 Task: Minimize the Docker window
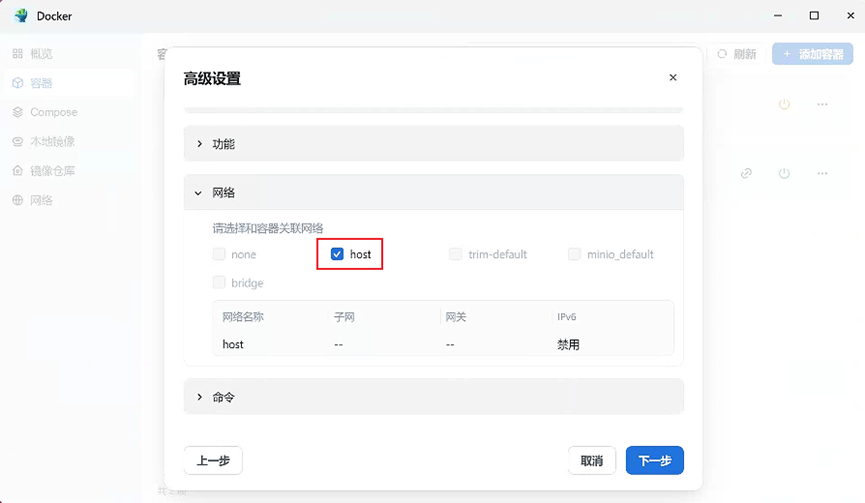click(x=778, y=15)
